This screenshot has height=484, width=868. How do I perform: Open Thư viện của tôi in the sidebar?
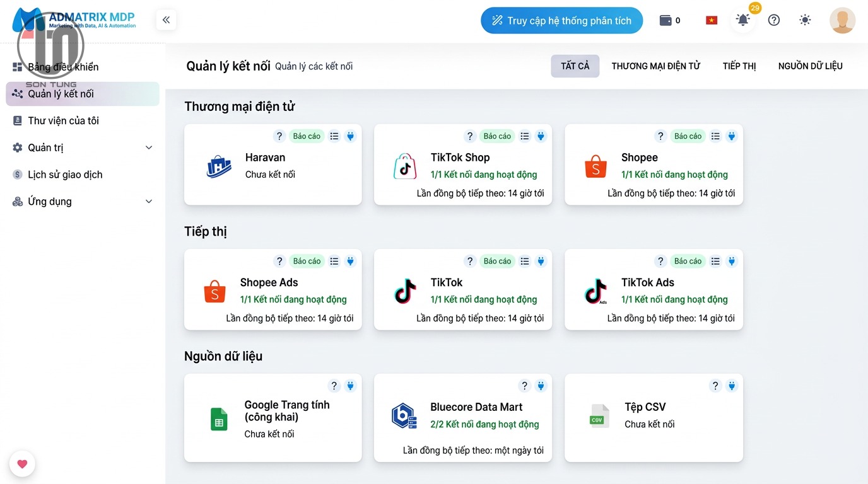coord(83,120)
